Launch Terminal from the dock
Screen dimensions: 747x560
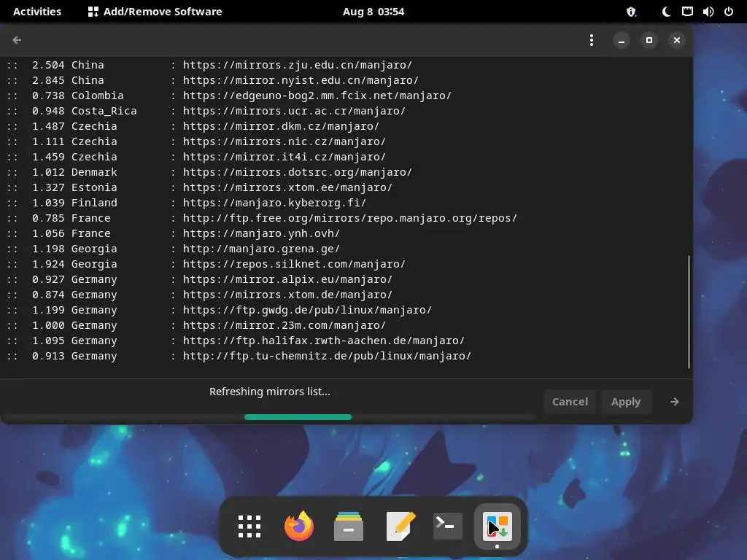(448, 526)
